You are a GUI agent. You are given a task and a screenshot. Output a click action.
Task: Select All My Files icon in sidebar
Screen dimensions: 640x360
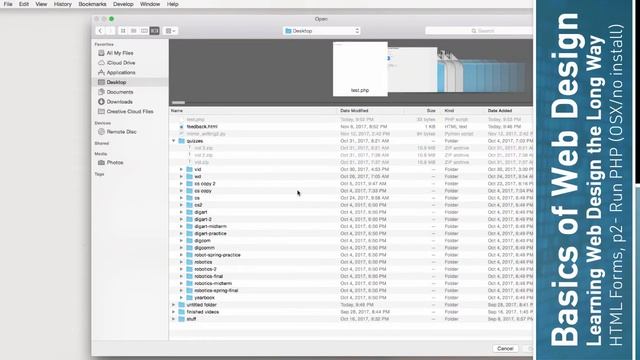click(x=101, y=53)
